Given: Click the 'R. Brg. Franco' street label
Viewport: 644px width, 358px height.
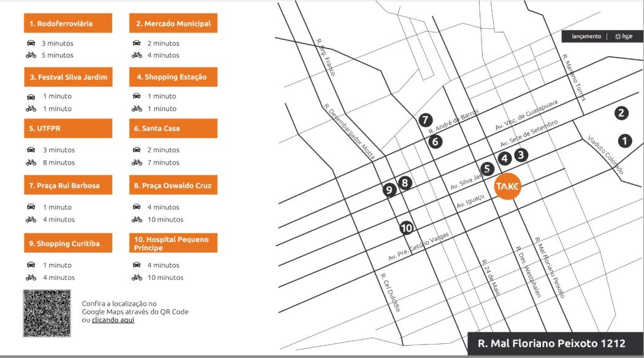Looking at the screenshot, I should (x=326, y=57).
